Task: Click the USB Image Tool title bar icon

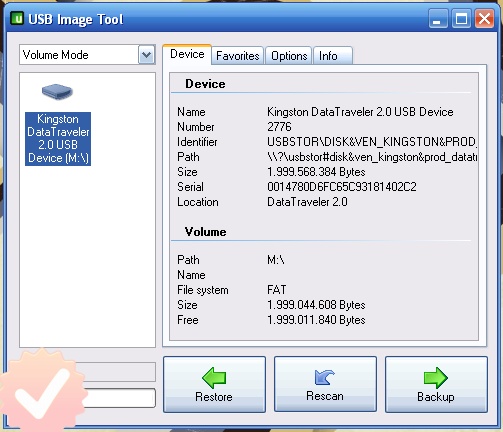Action: coord(17,18)
